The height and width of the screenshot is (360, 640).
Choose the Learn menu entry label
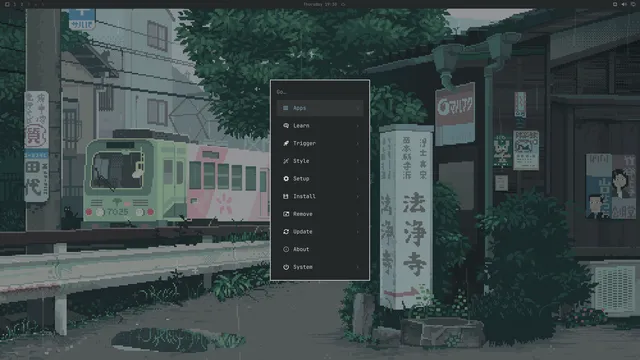click(x=301, y=126)
